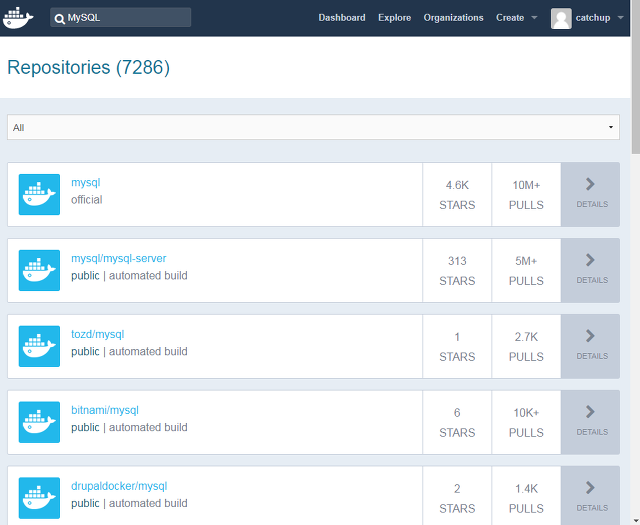Open the tozd/mysql link
The width and height of the screenshot is (640, 525).
[x=98, y=334]
